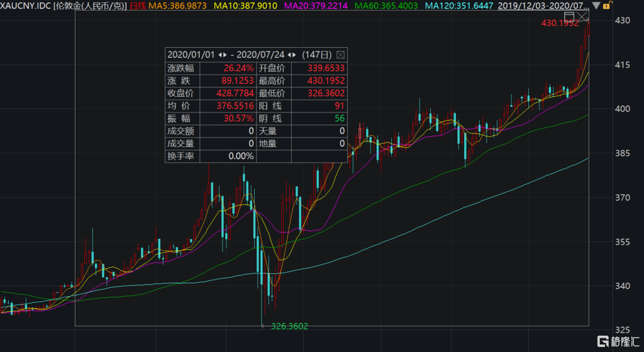Click the 振幅 value 30.57%
Viewport: 644px width, 352px height.
point(238,119)
